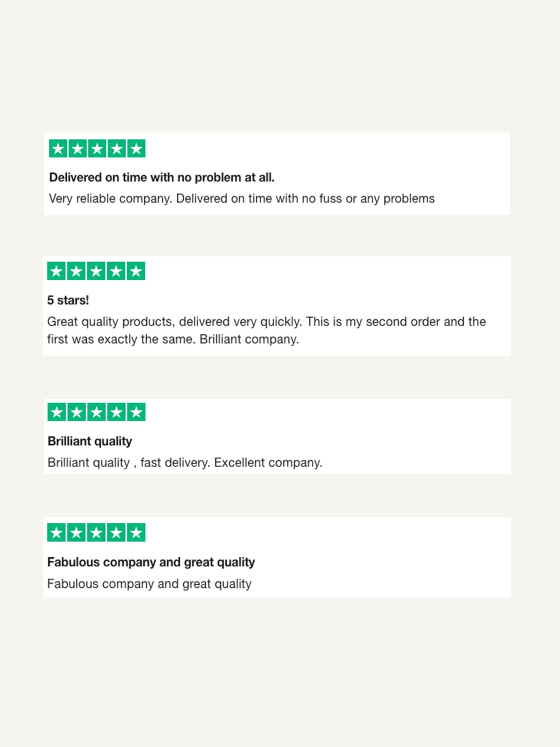Open the 'Brilliant quality' review title
This screenshot has width=560, height=747.
point(90,441)
